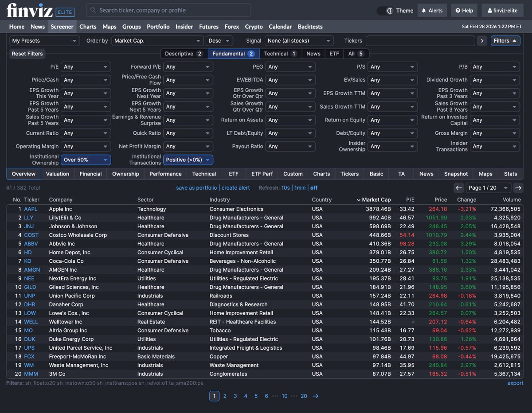Set refresh to 10s
Viewport: 532px width, 413px height.
[286, 188]
